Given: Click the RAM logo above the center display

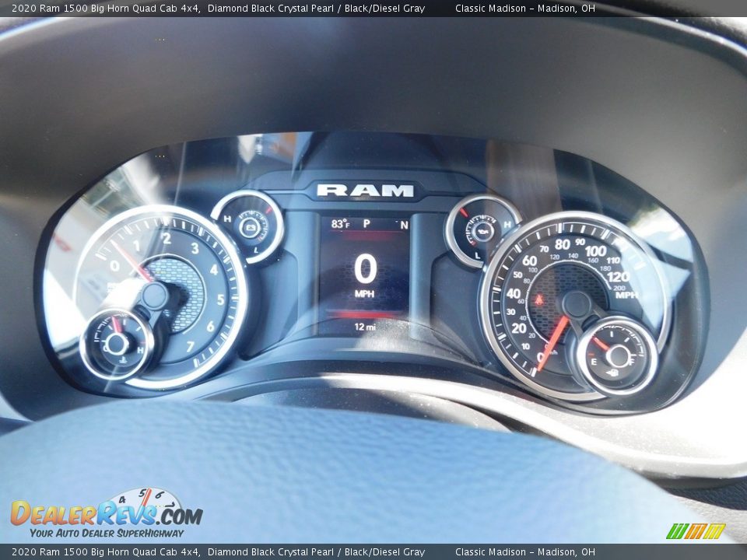Looking at the screenshot, I should [365, 191].
